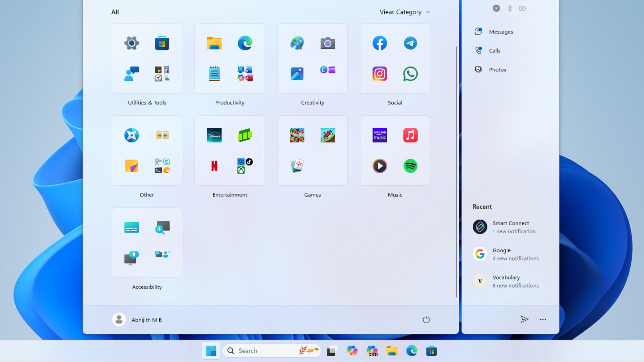Open Amazon Music from the Music category
Viewport: 644px width, 362px height.
[379, 135]
